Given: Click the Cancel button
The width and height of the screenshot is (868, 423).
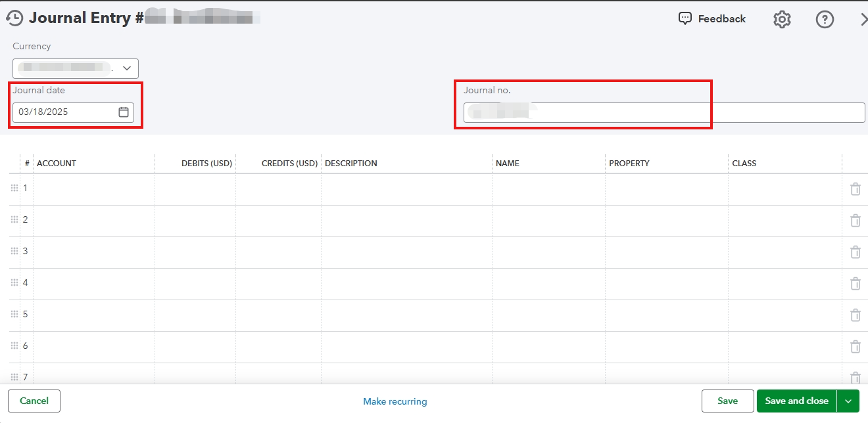Looking at the screenshot, I should pyautogui.click(x=34, y=401).
